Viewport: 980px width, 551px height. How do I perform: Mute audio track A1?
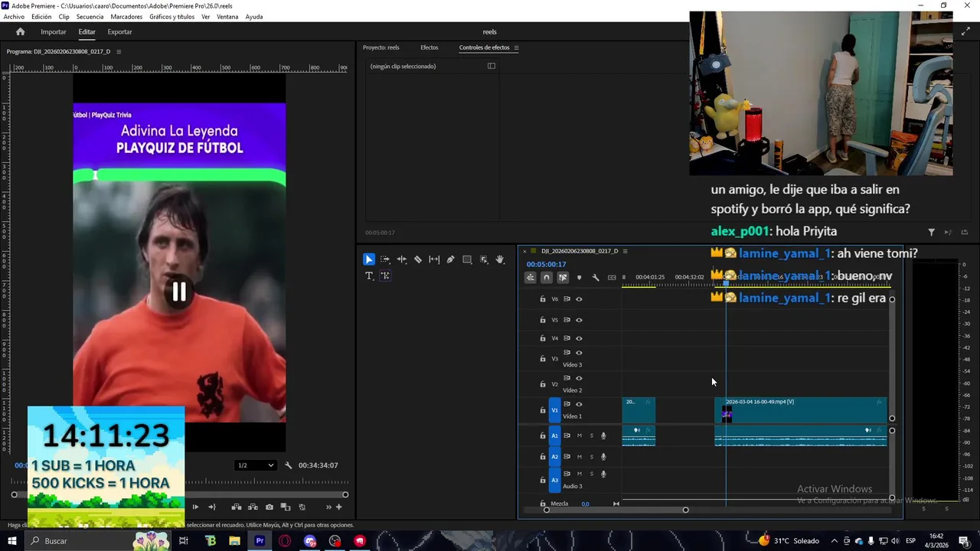[579, 435]
